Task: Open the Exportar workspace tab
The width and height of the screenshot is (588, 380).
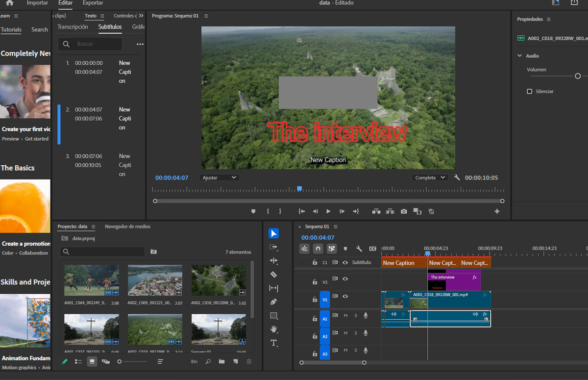Action: click(x=93, y=3)
